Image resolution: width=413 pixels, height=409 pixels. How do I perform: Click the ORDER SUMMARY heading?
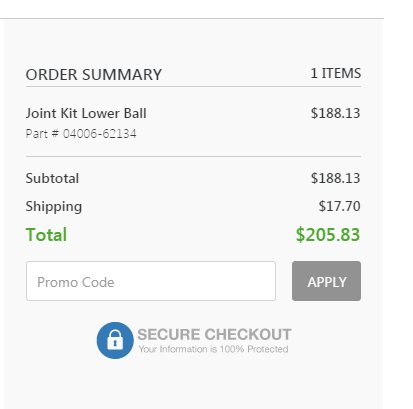pos(94,75)
